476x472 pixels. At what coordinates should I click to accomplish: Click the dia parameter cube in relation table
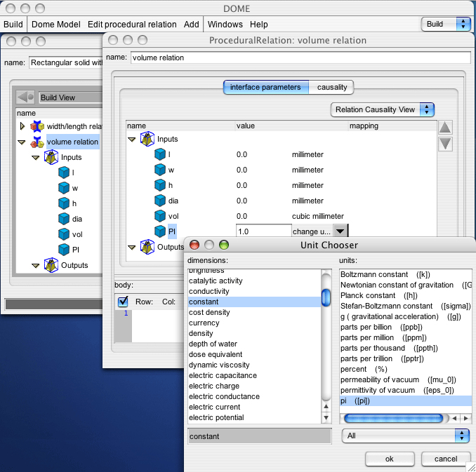click(x=160, y=201)
